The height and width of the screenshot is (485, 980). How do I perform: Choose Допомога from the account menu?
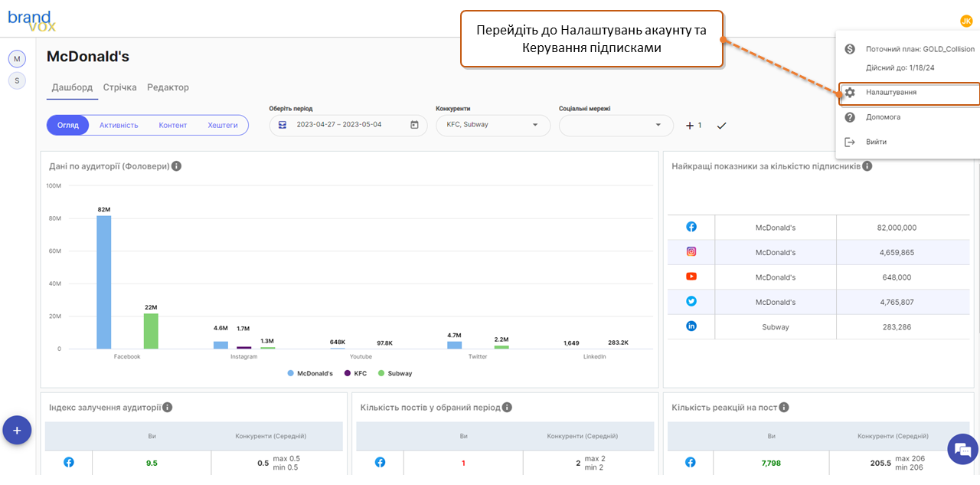tap(909, 117)
